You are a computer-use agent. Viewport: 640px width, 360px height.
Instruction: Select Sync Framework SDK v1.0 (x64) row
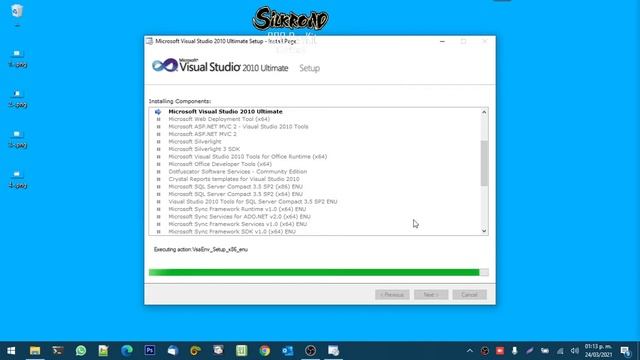click(x=315, y=231)
